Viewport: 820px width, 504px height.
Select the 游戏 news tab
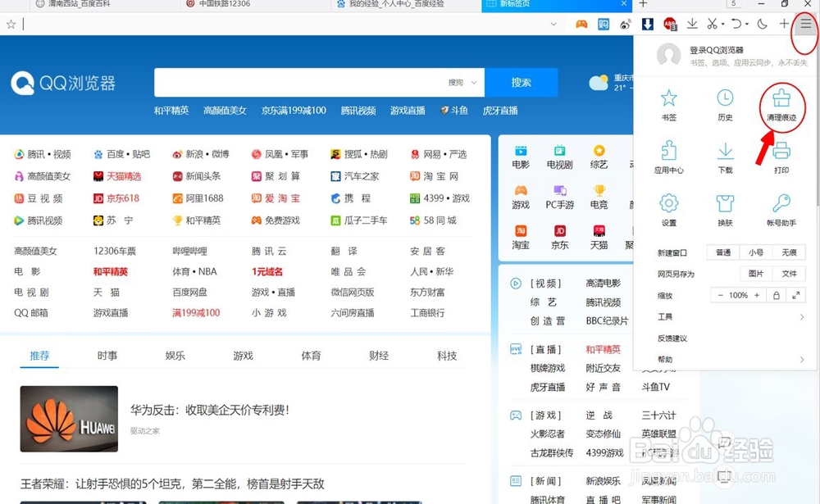point(244,356)
